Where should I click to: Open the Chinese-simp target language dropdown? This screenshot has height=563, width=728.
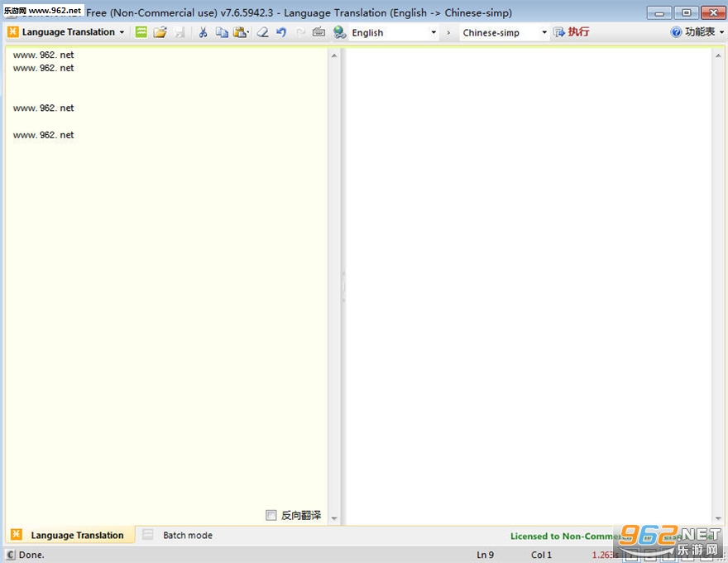(504, 32)
